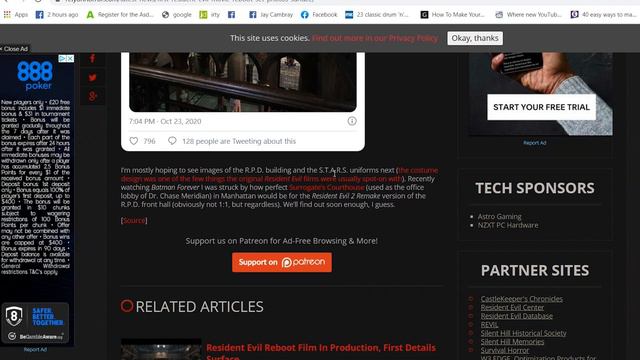Click the tweet reply speech bubble icon
Screen dimensions: 640x360
tap(172, 141)
